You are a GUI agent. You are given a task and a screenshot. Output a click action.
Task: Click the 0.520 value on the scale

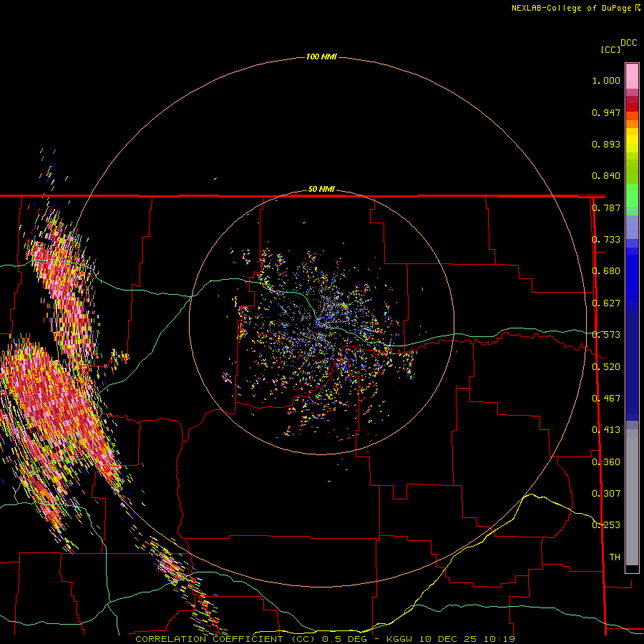(606, 367)
